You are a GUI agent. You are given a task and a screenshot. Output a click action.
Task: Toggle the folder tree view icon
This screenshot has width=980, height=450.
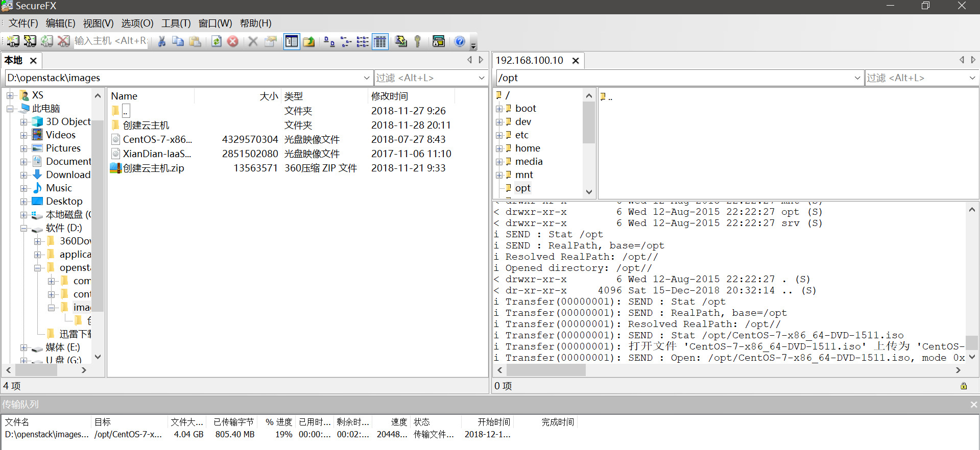292,41
